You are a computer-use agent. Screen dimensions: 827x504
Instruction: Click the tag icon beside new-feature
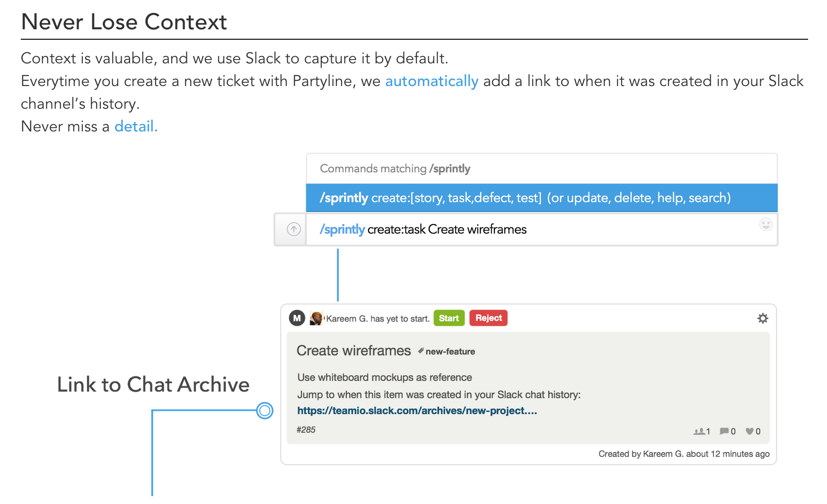click(421, 351)
